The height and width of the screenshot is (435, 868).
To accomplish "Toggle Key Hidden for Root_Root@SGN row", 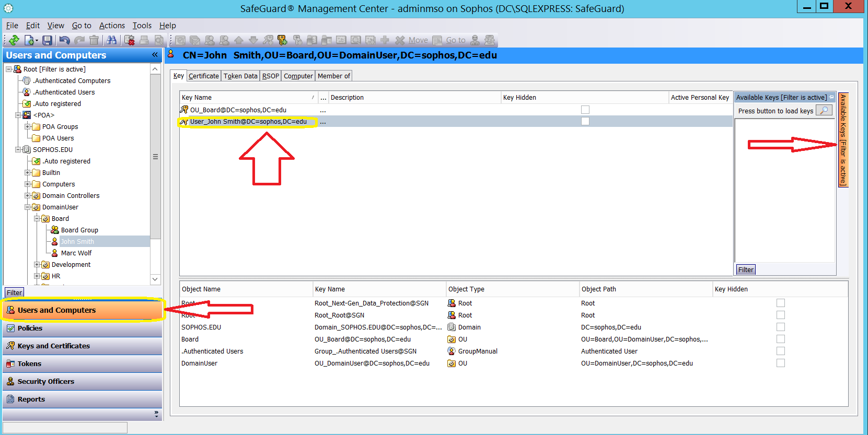I will [x=781, y=315].
